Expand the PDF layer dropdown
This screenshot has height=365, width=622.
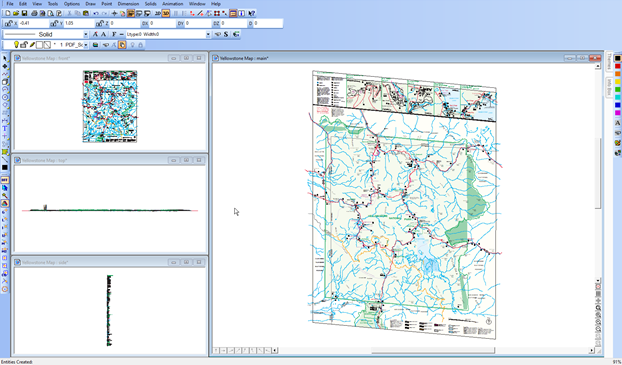coord(86,45)
